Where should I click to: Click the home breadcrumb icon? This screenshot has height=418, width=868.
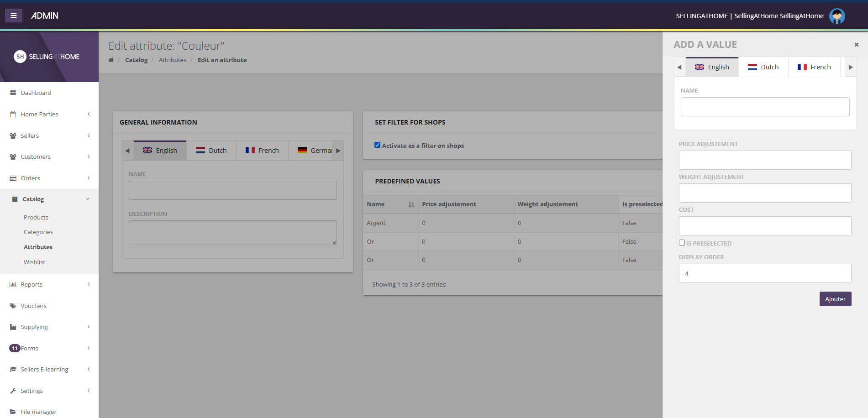coord(111,60)
